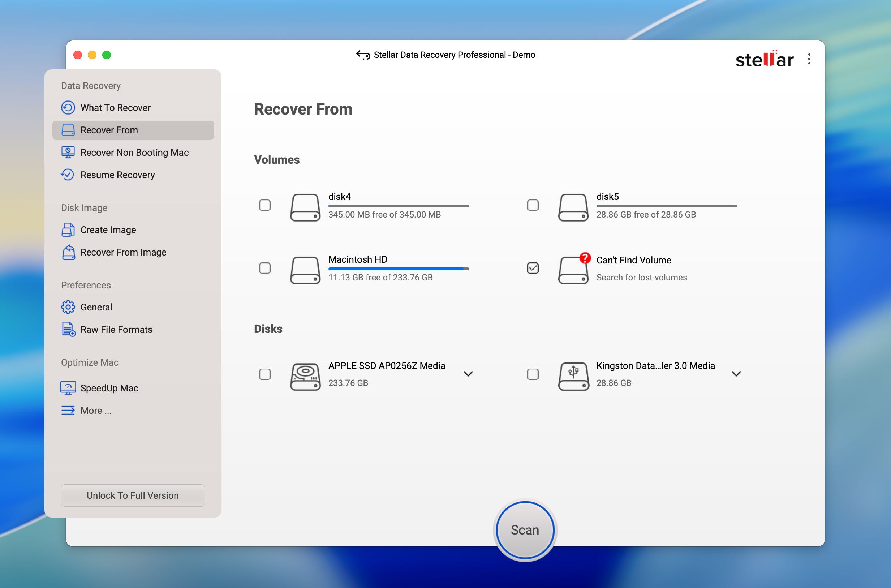This screenshot has width=891, height=588.
Task: Open Recover Non Booting Mac
Action: (133, 152)
